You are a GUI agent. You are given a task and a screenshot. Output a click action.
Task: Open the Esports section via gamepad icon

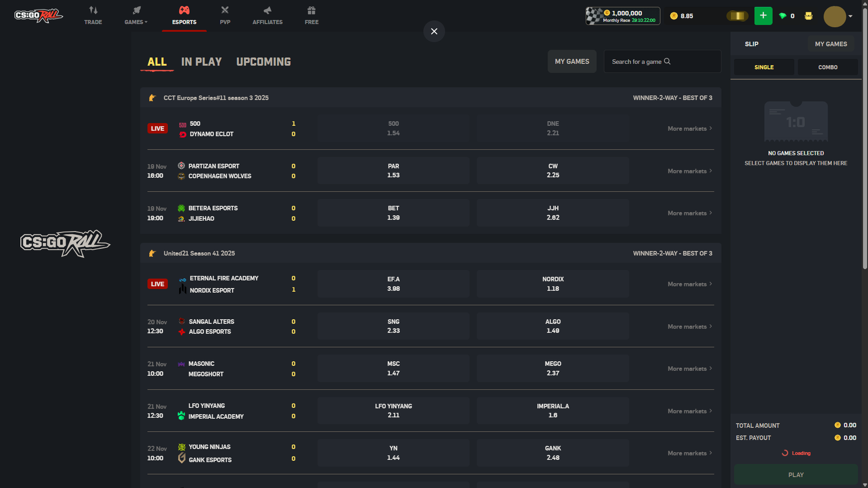[184, 12]
